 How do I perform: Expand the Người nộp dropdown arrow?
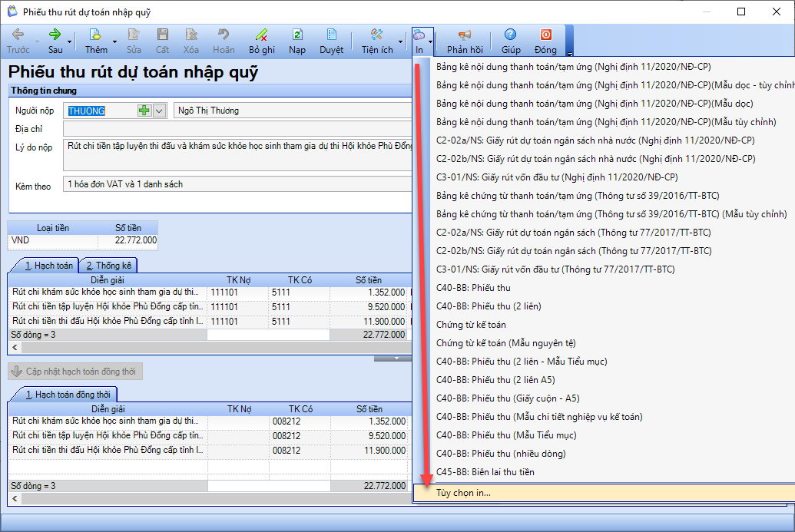coord(160,111)
